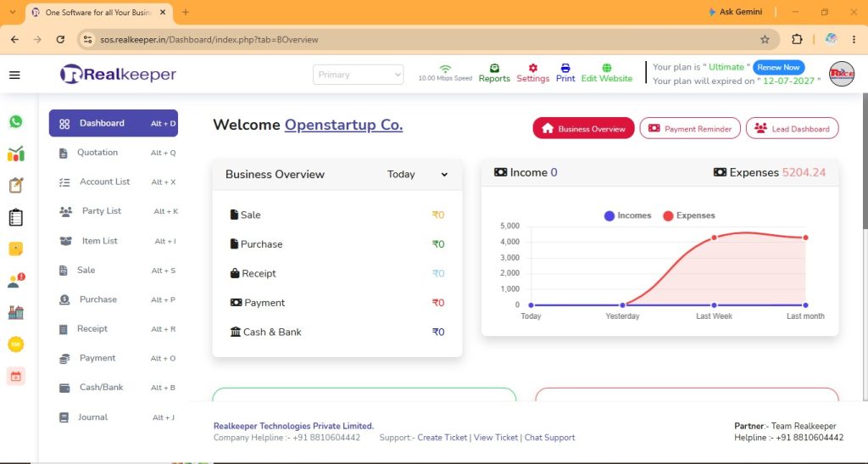868x464 pixels.
Task: Go to Party List
Action: point(114,211)
